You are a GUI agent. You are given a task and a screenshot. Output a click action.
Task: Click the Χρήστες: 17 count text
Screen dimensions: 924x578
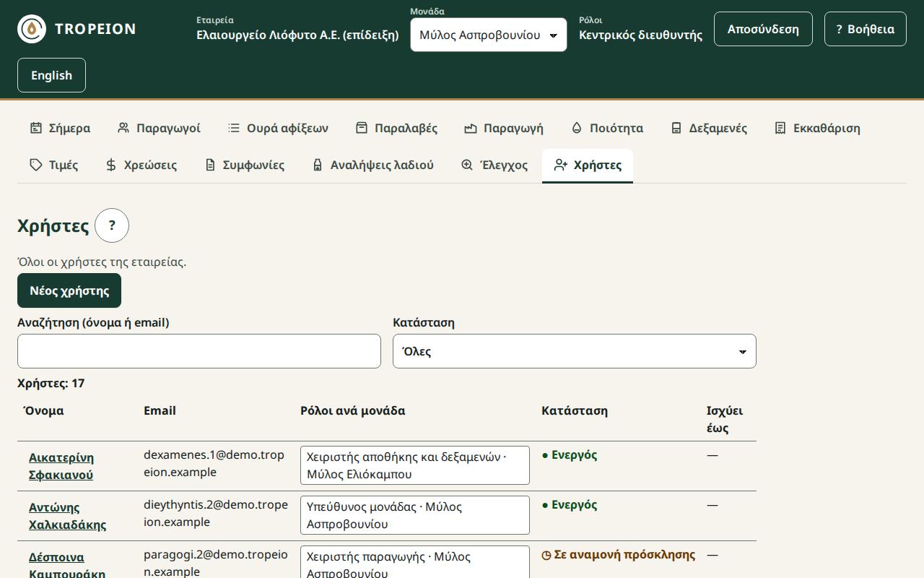pos(51,383)
